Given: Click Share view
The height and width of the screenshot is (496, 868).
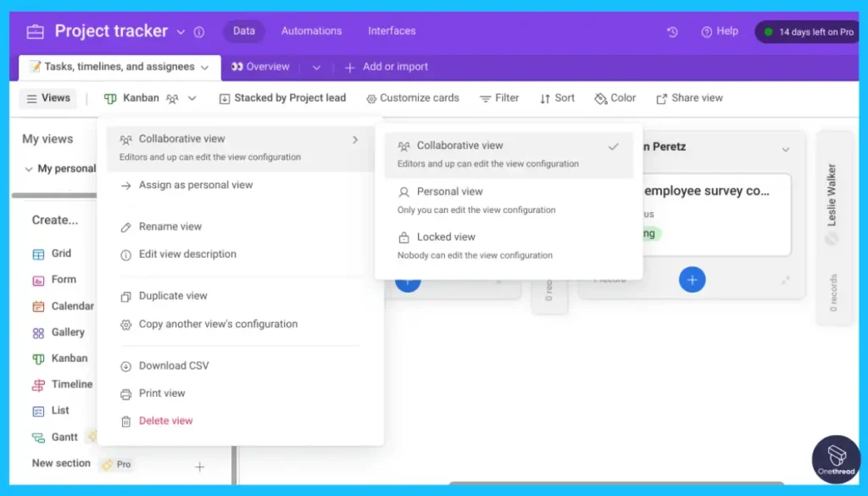Looking at the screenshot, I should (690, 98).
